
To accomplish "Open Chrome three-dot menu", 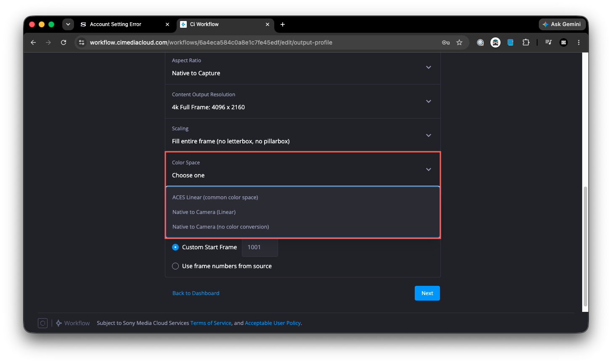I will (x=579, y=42).
